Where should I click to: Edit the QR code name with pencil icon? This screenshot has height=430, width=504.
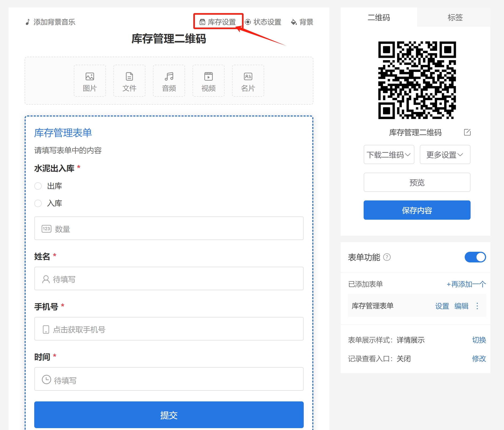tap(467, 132)
